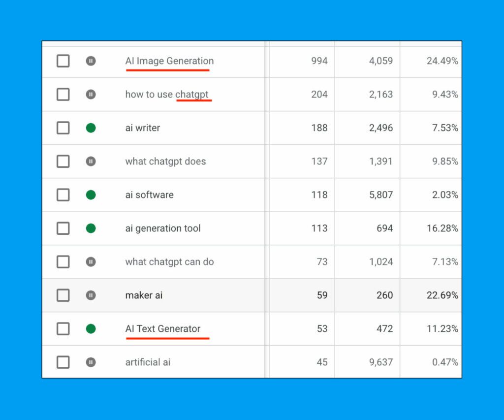Click the paused icon beside what chatgpt does
Image resolution: width=504 pixels, height=420 pixels.
tap(91, 161)
